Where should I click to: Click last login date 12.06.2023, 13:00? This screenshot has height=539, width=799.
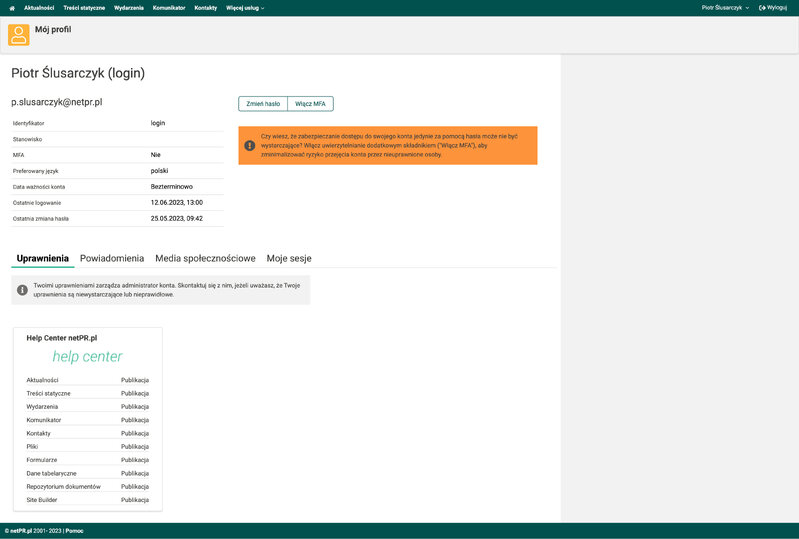tap(177, 202)
